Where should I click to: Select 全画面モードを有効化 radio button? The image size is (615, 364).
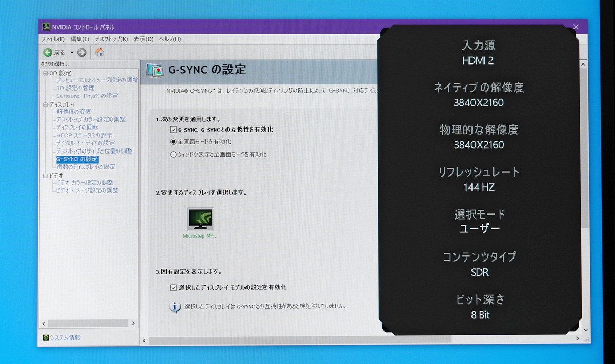tap(173, 142)
